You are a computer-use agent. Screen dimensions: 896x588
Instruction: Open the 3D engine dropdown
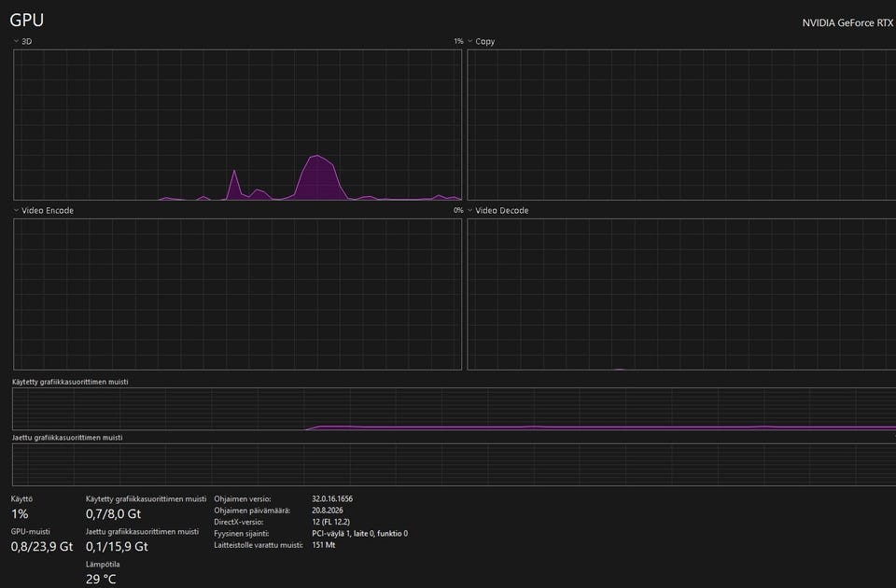click(x=22, y=41)
